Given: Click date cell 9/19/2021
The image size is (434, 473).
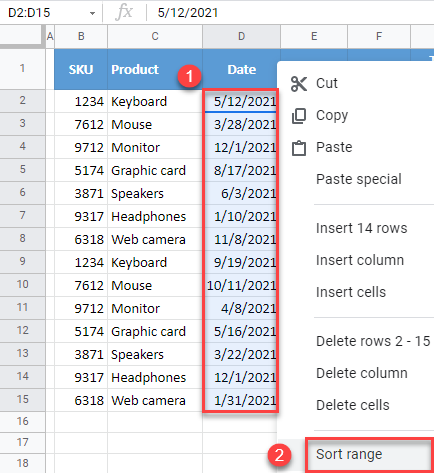Looking at the screenshot, I should [241, 262].
